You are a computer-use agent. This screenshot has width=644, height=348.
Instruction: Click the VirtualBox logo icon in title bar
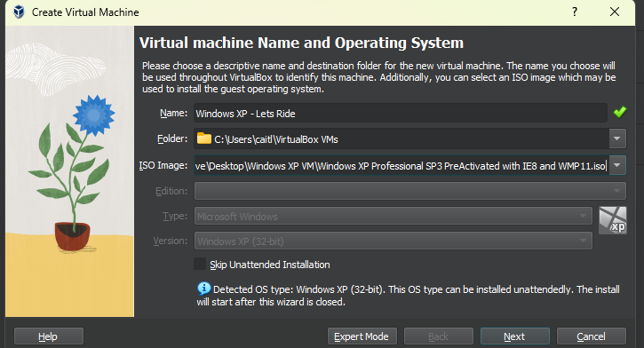(x=19, y=12)
